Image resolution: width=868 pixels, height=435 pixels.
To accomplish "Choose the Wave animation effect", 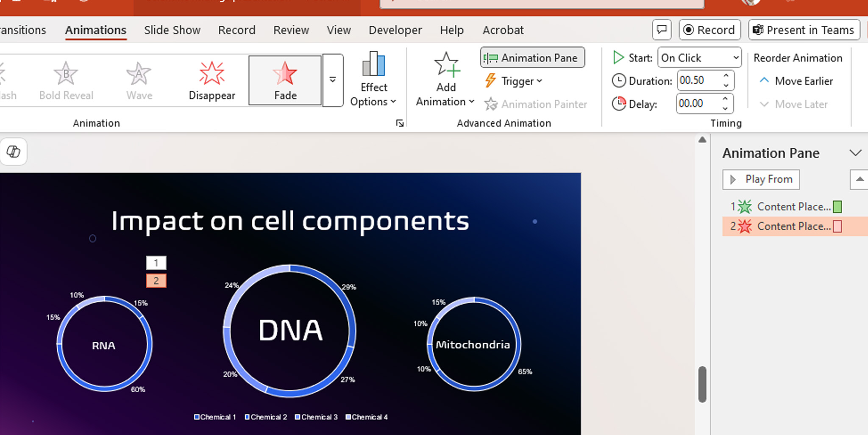I will click(139, 80).
